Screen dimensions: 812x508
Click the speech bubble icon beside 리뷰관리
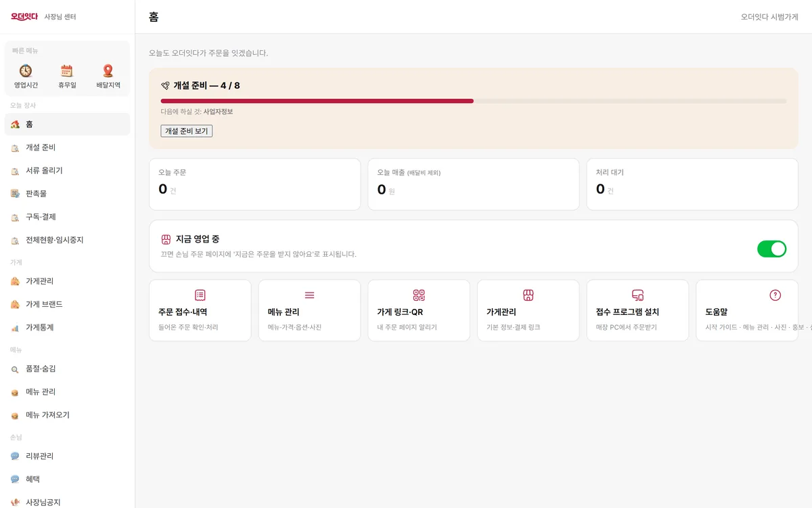tap(15, 457)
